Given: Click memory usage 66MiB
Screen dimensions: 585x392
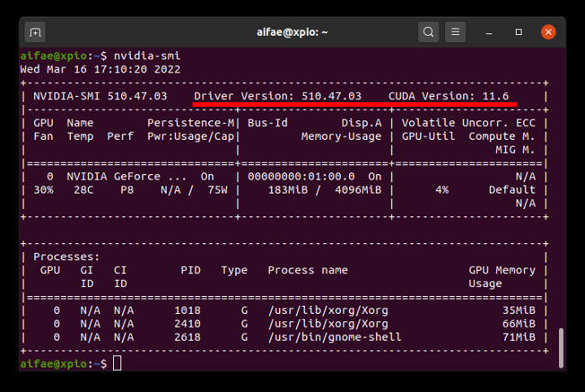Looking at the screenshot, I should (519, 324).
